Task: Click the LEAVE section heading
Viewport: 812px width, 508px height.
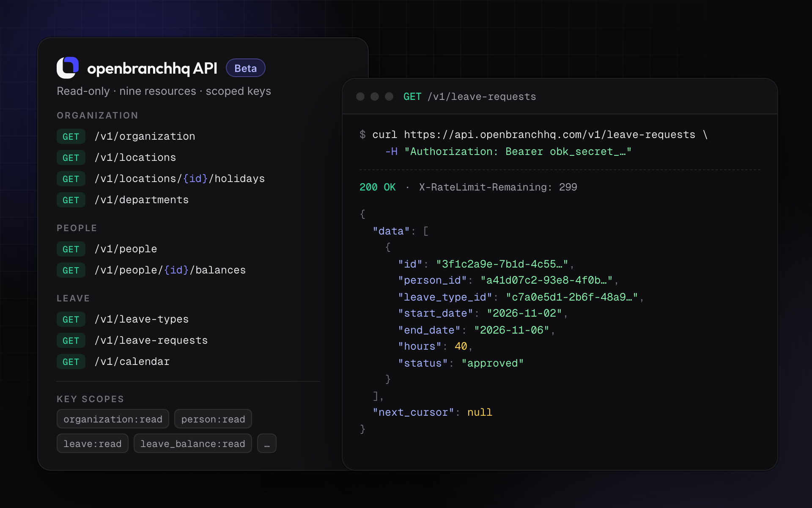Action: coord(73,298)
